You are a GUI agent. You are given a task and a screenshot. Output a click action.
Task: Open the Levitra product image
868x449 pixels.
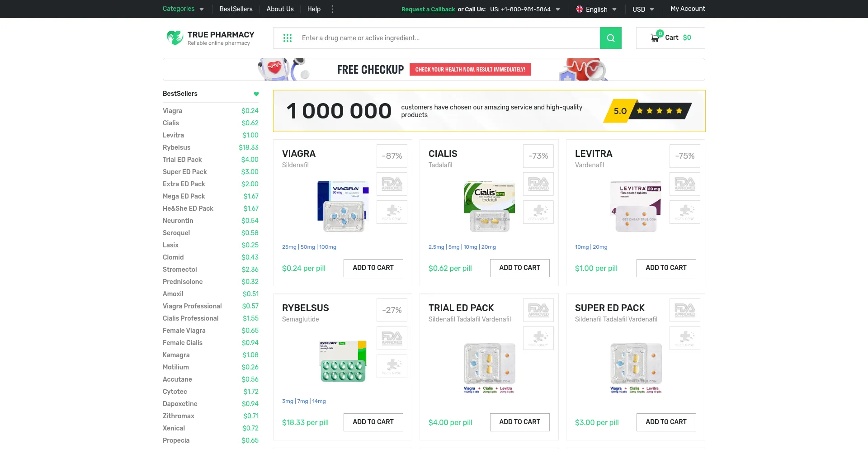point(635,206)
